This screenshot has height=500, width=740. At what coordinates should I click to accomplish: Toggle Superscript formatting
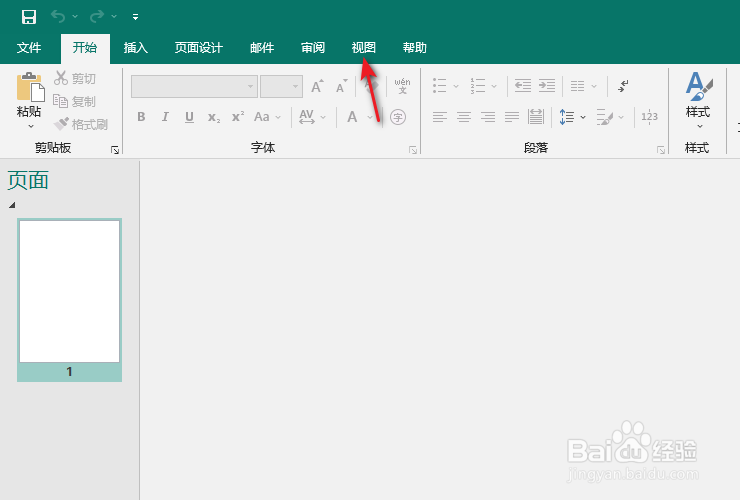238,117
